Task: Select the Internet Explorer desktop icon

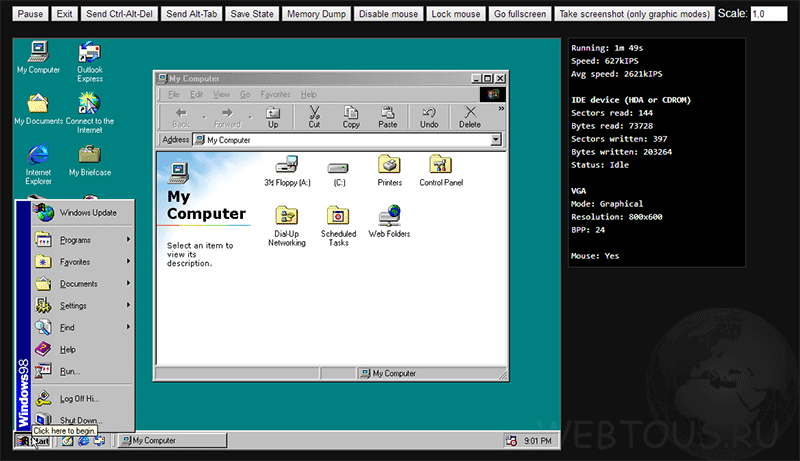Action: point(38,164)
